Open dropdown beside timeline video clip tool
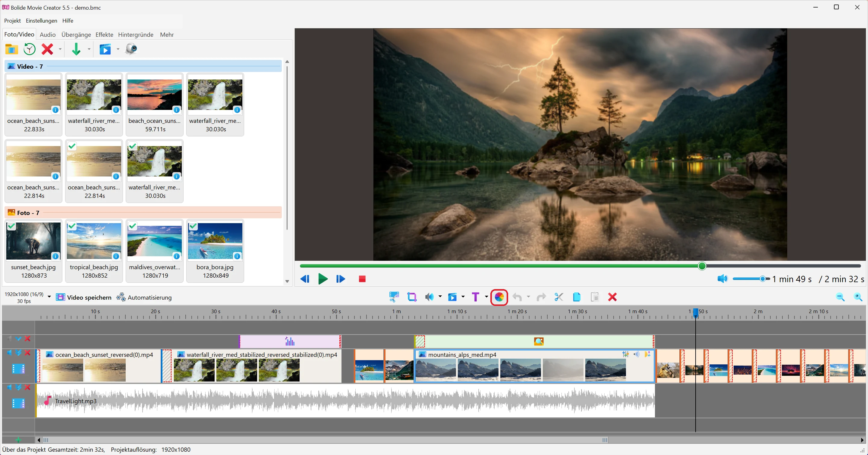The height and width of the screenshot is (455, 868). click(x=463, y=297)
